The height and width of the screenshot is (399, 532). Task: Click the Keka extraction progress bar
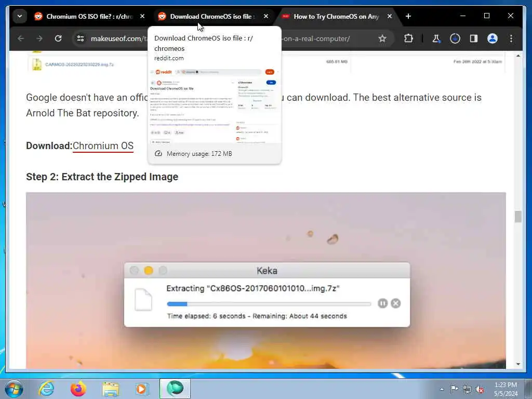(x=269, y=304)
